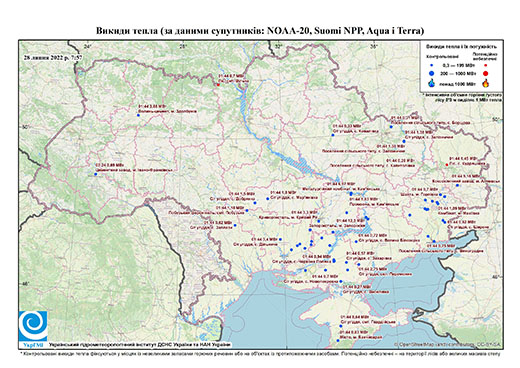The image size is (520, 368).
Task: Click the blue marker near Ivano-Frankivsk
Action: (x=95, y=174)
